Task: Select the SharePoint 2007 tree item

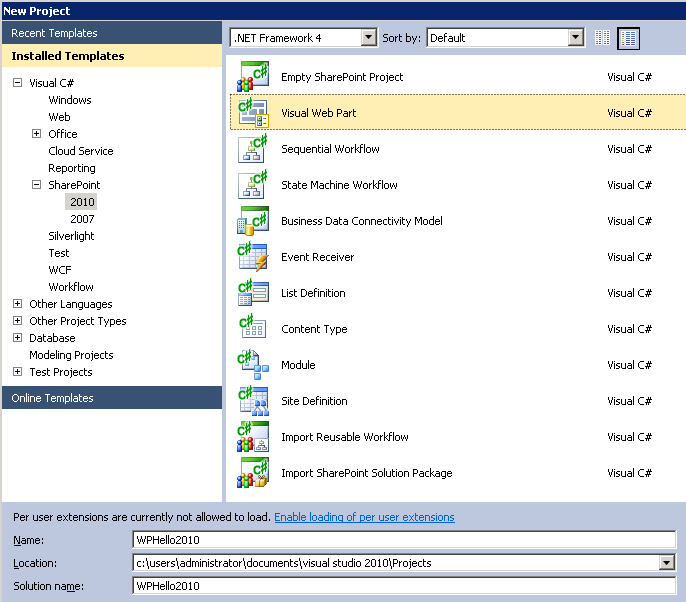Action: point(82,219)
